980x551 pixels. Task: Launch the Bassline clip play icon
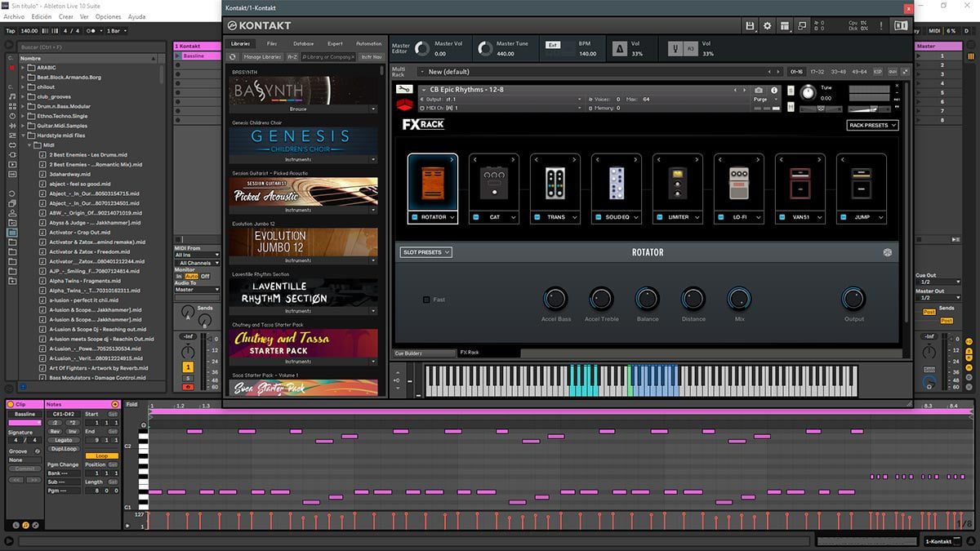179,56
